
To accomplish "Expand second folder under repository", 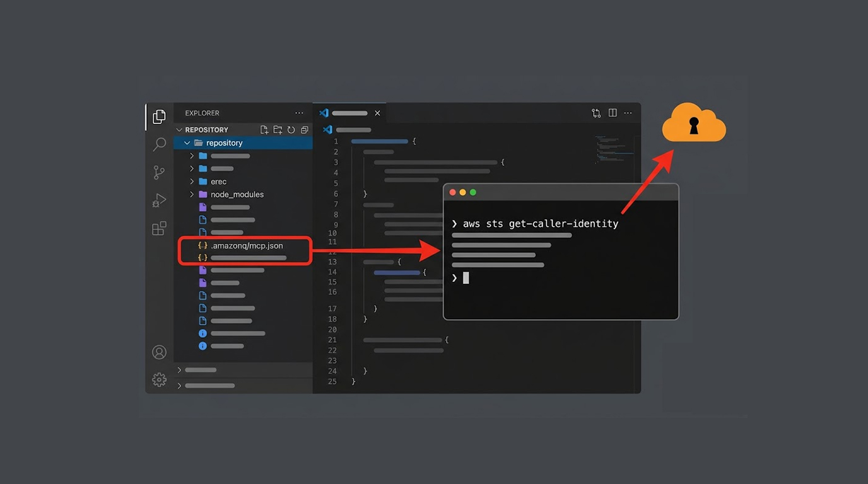I will point(192,168).
